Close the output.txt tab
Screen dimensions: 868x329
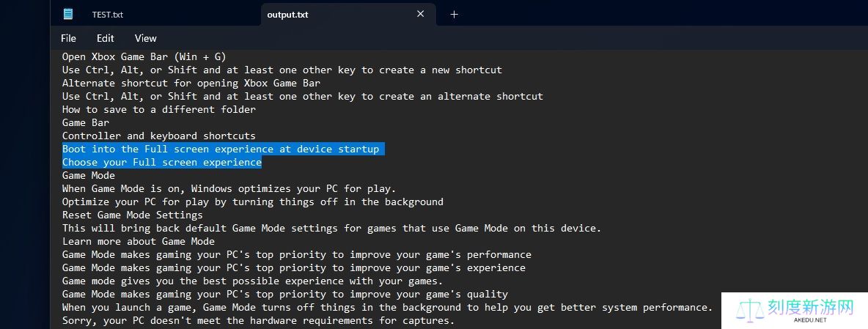coord(421,14)
